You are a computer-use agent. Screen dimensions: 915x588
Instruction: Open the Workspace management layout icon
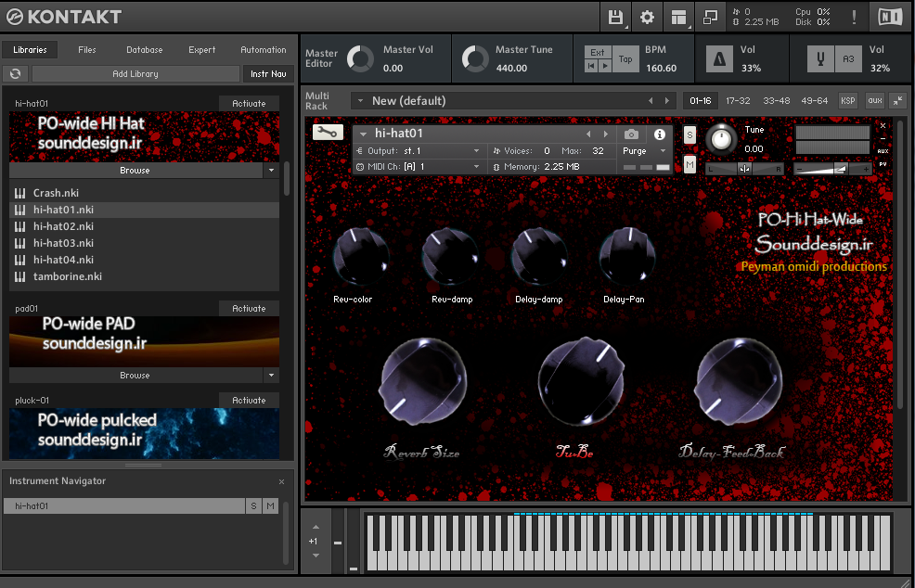click(x=678, y=17)
